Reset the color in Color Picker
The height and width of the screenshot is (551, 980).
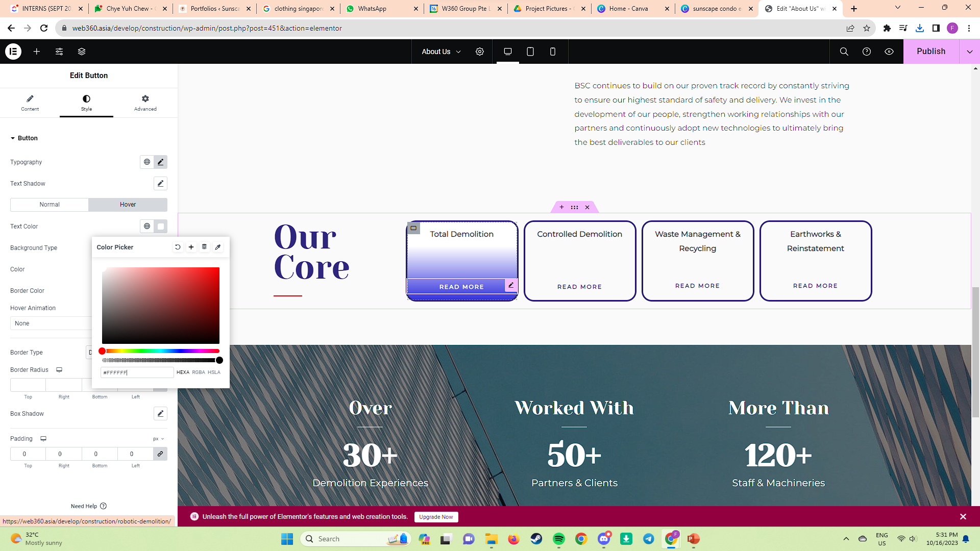click(178, 247)
